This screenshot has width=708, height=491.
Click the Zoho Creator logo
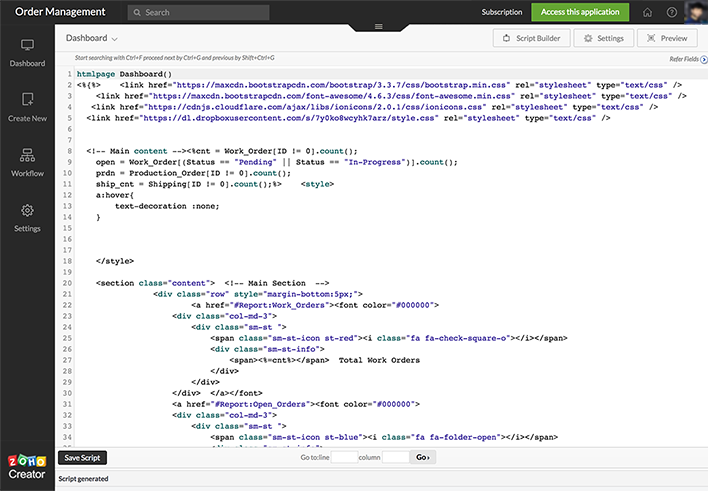[x=27, y=467]
